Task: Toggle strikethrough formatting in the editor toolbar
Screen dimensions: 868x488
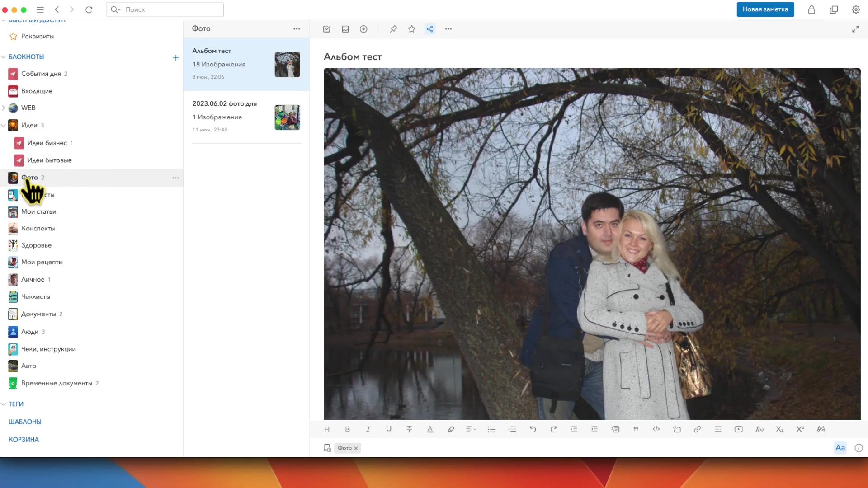Action: (x=409, y=429)
